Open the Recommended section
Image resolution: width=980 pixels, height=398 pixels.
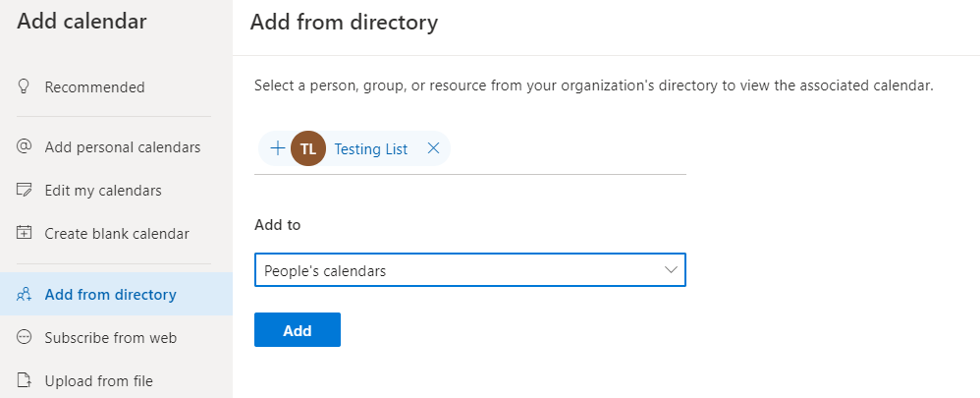pyautogui.click(x=94, y=86)
